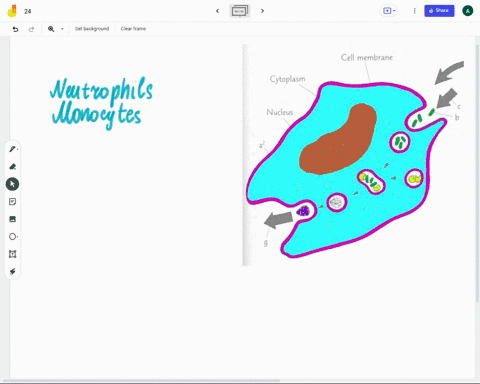Image resolution: width=480 pixels, height=384 pixels.
Task: Select the handwritten Monocytes text
Action: [x=97, y=115]
